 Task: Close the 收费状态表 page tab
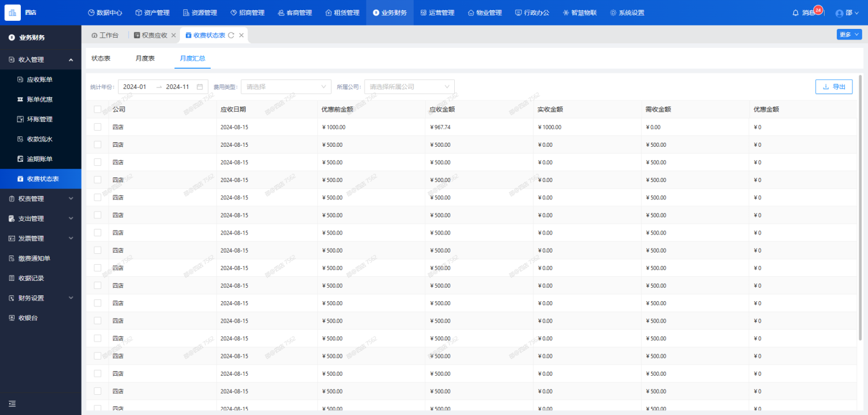coord(241,35)
